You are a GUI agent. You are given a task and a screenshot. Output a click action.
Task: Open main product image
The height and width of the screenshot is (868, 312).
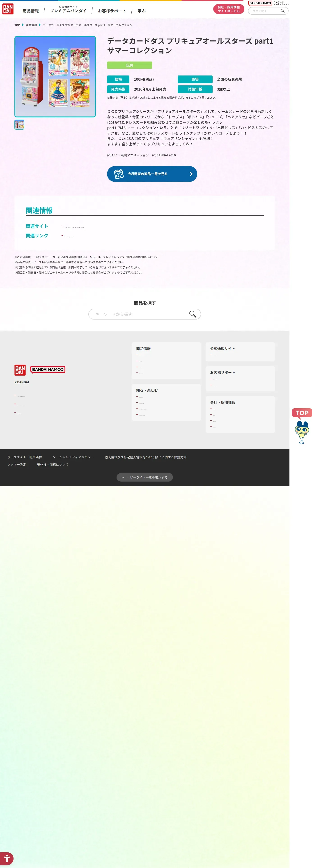(x=55, y=77)
